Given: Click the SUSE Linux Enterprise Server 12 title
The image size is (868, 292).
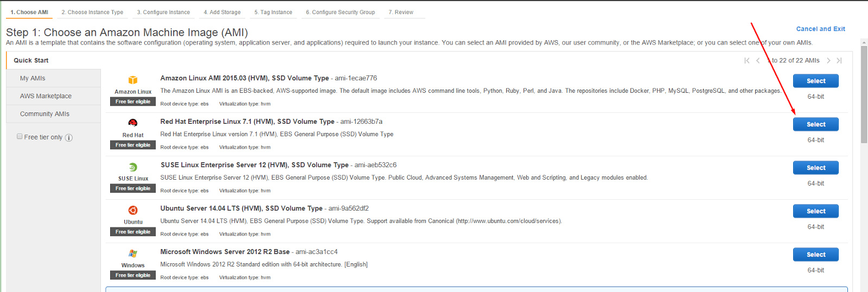Looking at the screenshot, I should (254, 165).
